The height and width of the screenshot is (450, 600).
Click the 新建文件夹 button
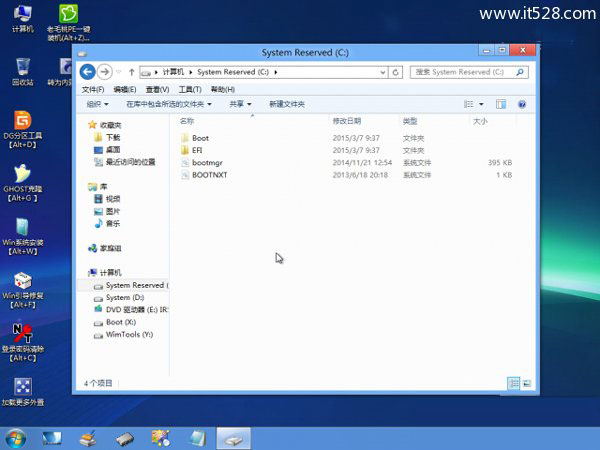[286, 104]
